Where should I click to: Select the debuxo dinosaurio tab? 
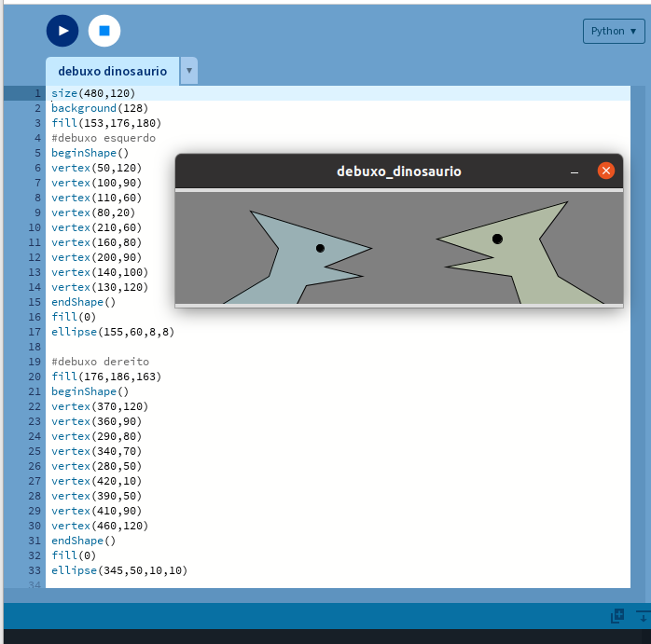tap(112, 71)
